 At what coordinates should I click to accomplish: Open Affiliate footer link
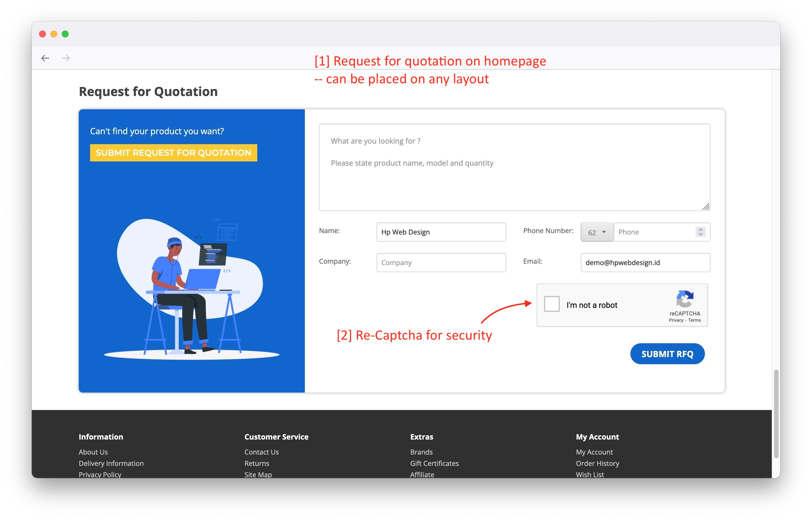pyautogui.click(x=422, y=474)
